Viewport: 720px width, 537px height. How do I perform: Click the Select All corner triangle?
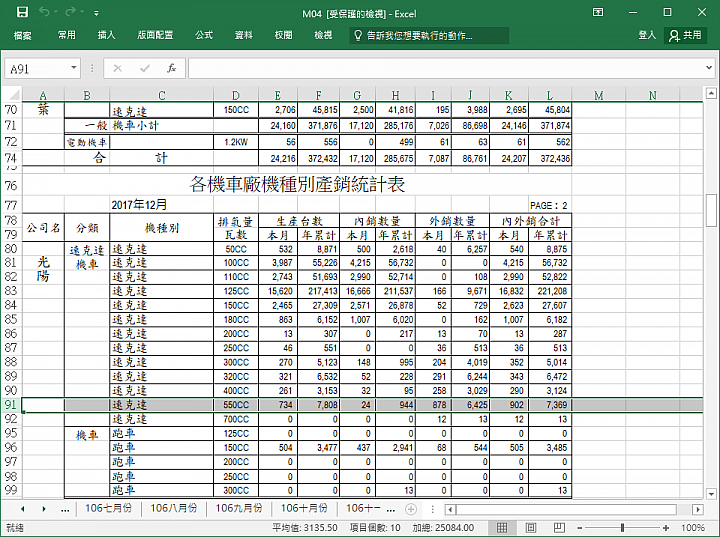pos(14,95)
